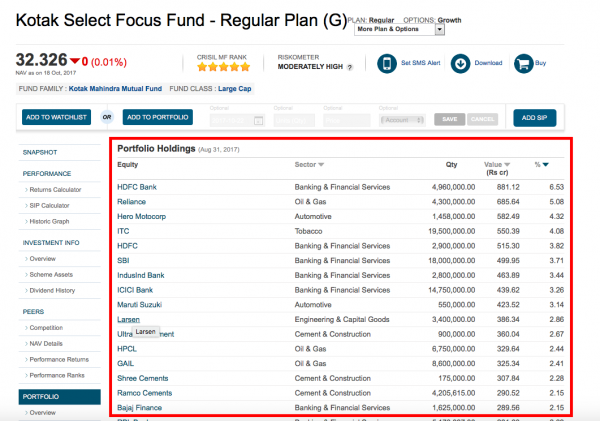Click the Buy shopping cart icon
The height and width of the screenshot is (421, 600).
(x=523, y=63)
